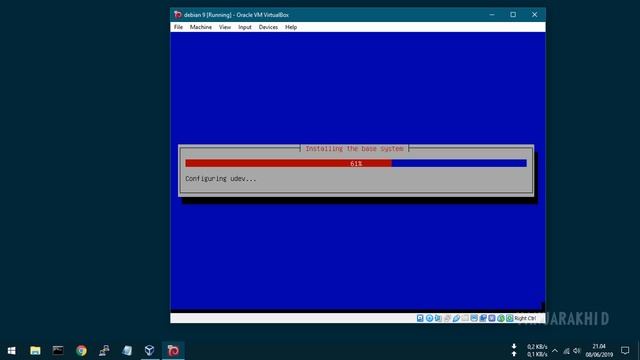
Task: Click the shared folders status icon
Action: [465, 318]
